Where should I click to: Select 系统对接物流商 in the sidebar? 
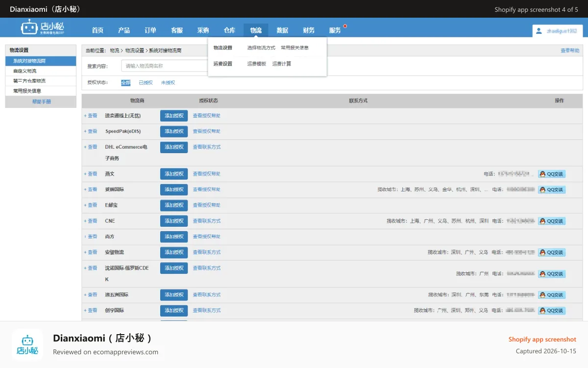coord(41,61)
